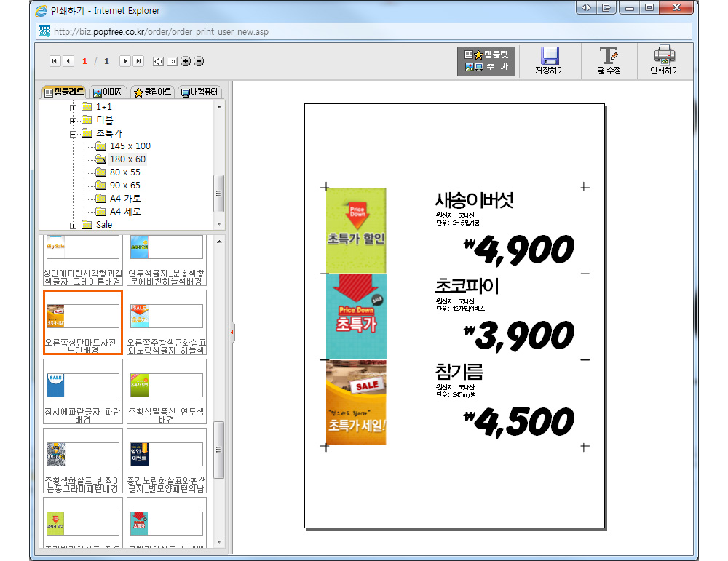Click the 템플릿 추가 button
728x561 pixels.
[486, 61]
